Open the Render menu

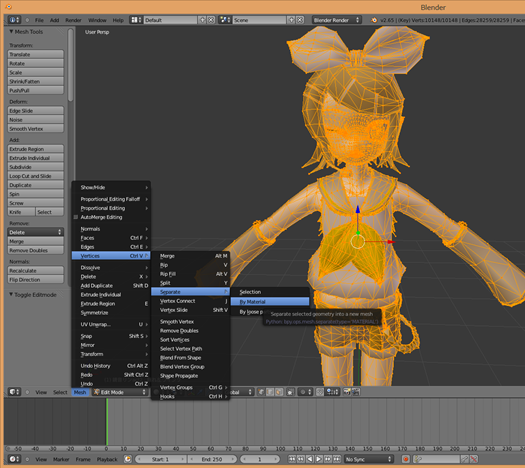coord(73,20)
